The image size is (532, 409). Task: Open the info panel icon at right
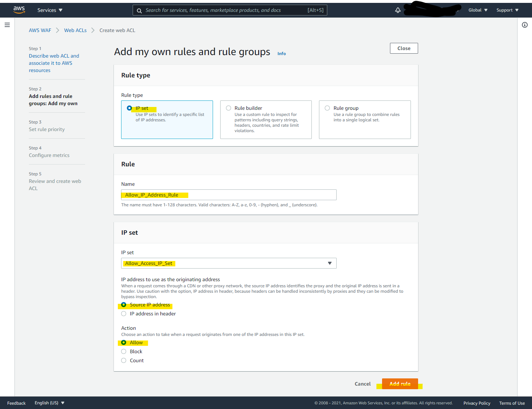pyautogui.click(x=525, y=25)
